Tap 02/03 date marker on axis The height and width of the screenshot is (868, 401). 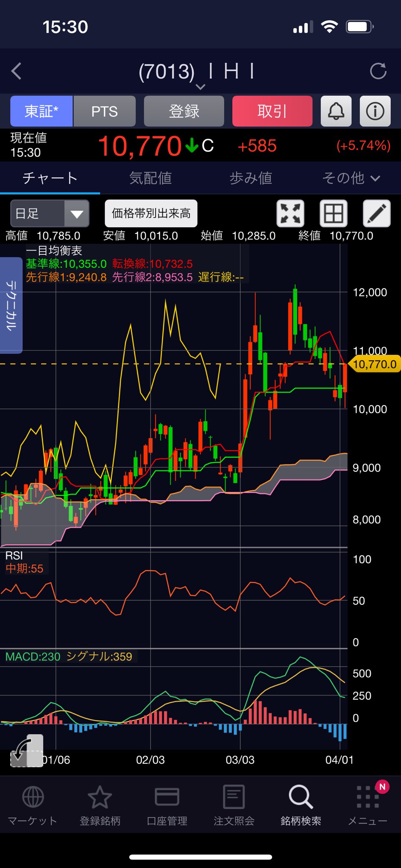coord(150,760)
